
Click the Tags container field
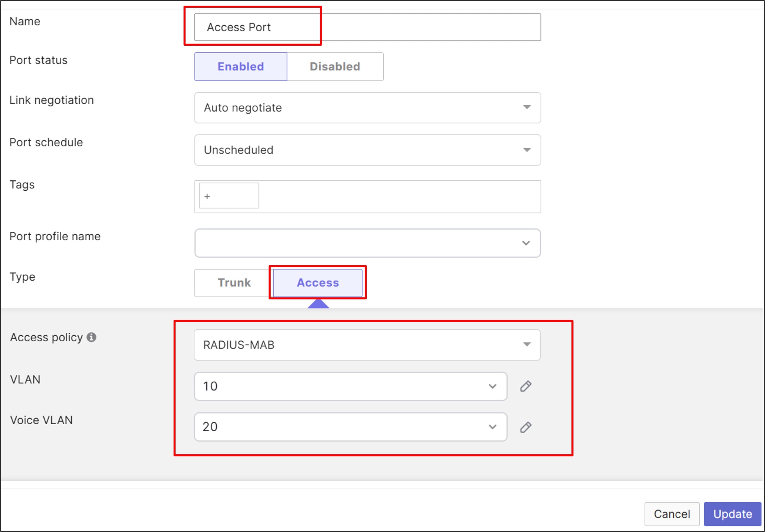point(367,197)
